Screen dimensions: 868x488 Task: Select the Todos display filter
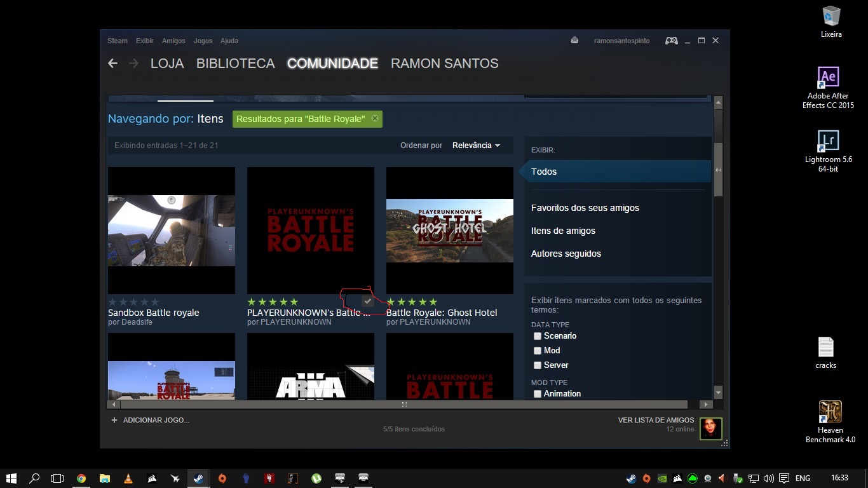pyautogui.click(x=615, y=172)
